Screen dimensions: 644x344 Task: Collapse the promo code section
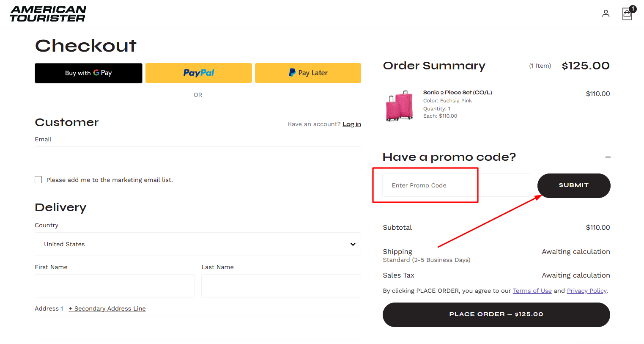608,157
